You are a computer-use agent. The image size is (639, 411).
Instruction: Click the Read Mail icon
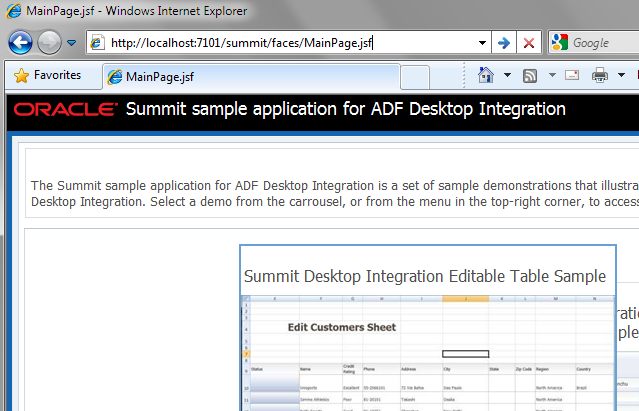click(x=572, y=75)
